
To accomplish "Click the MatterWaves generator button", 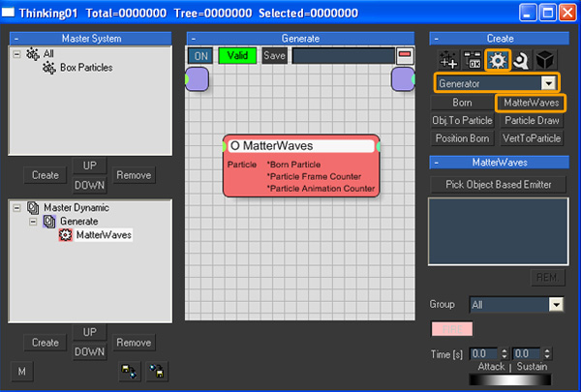I will point(531,103).
